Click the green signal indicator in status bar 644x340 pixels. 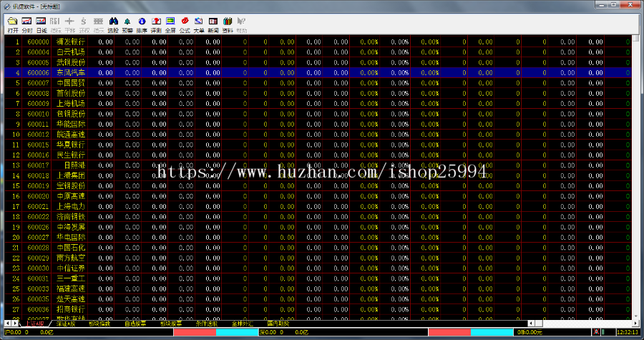tap(602, 332)
